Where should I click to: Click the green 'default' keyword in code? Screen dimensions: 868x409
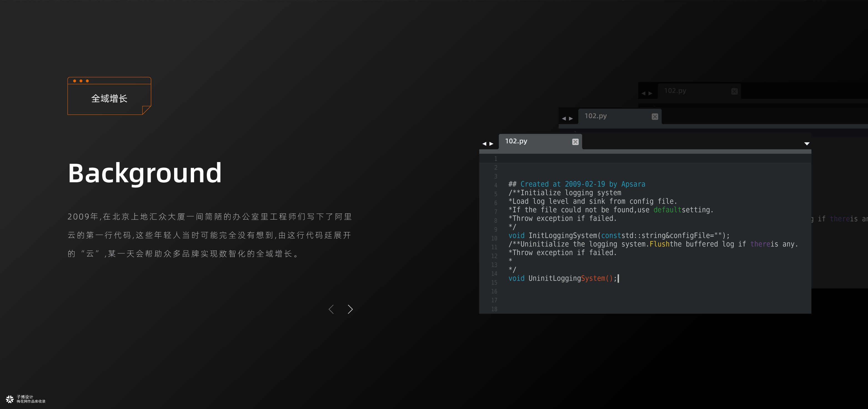click(667, 210)
